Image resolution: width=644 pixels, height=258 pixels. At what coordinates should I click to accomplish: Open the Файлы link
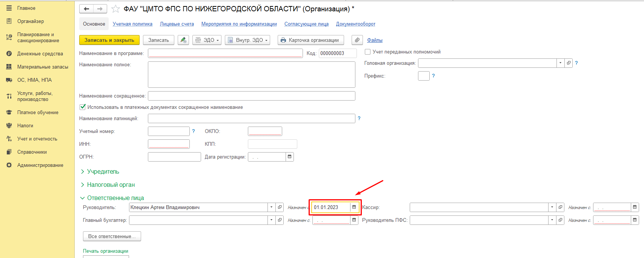(375, 40)
